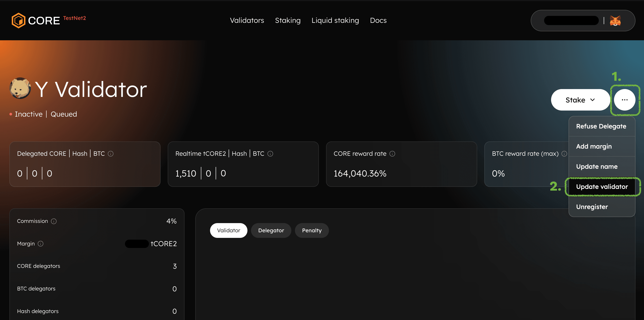Choose Update validator from the menu
Screen dimensions: 644x320
click(601, 187)
